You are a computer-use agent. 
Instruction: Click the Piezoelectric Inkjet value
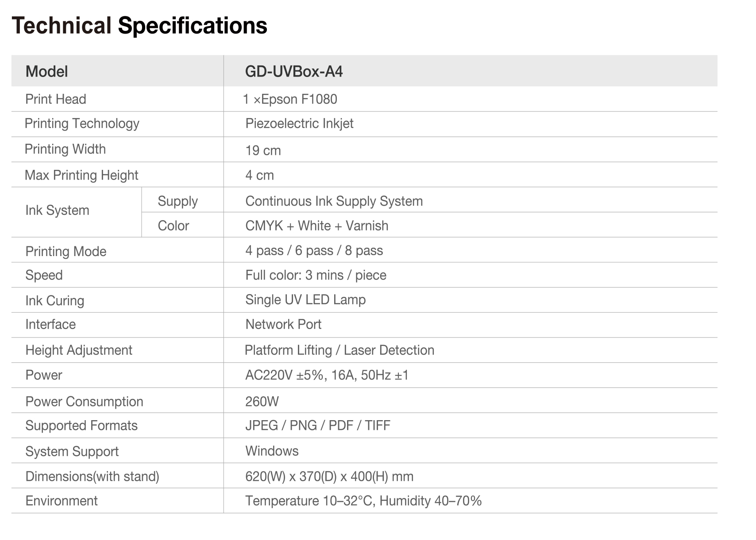(299, 123)
